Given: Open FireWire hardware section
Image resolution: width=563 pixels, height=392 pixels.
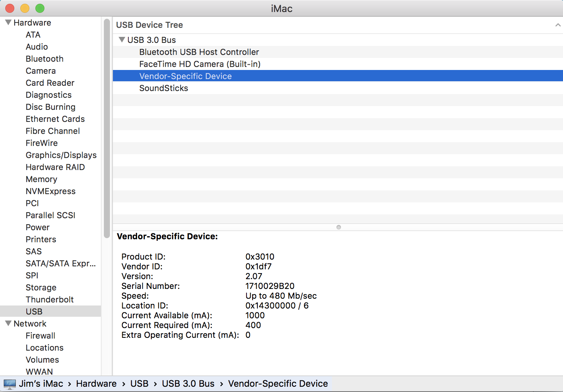Looking at the screenshot, I should [x=42, y=143].
